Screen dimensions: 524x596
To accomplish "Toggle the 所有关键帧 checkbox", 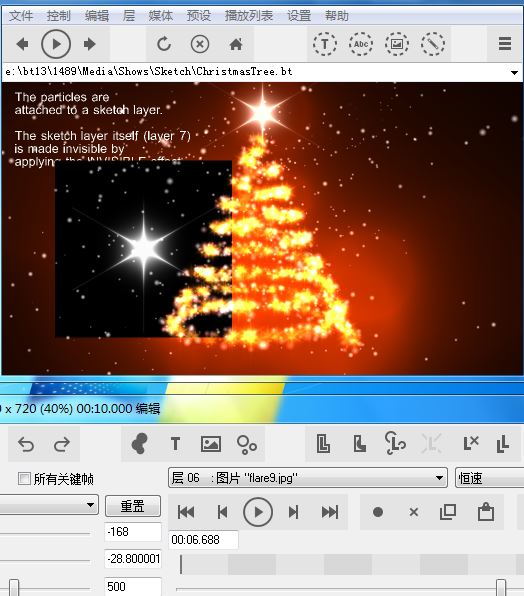I will 24,478.
